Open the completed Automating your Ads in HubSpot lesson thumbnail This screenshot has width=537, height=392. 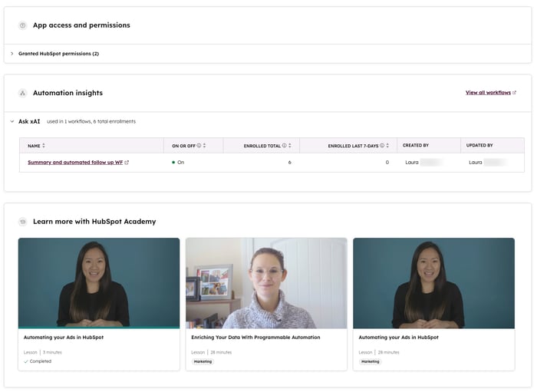[99, 283]
